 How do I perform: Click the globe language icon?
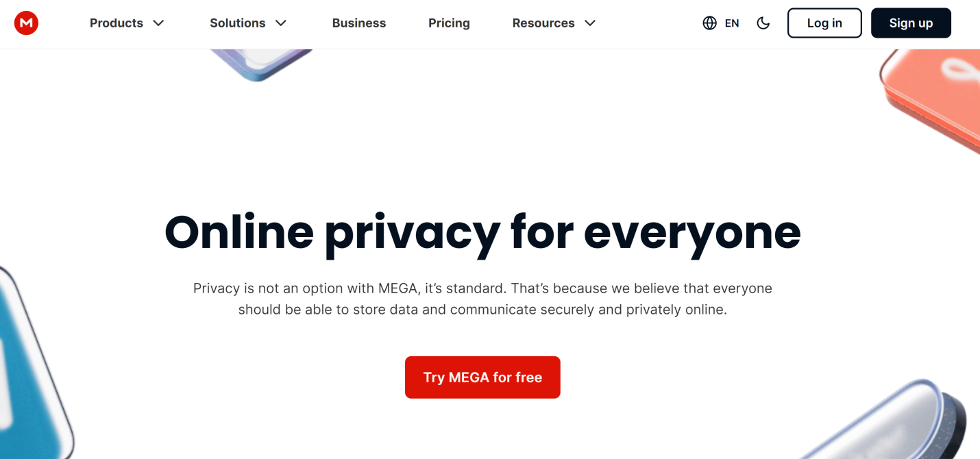pos(709,23)
